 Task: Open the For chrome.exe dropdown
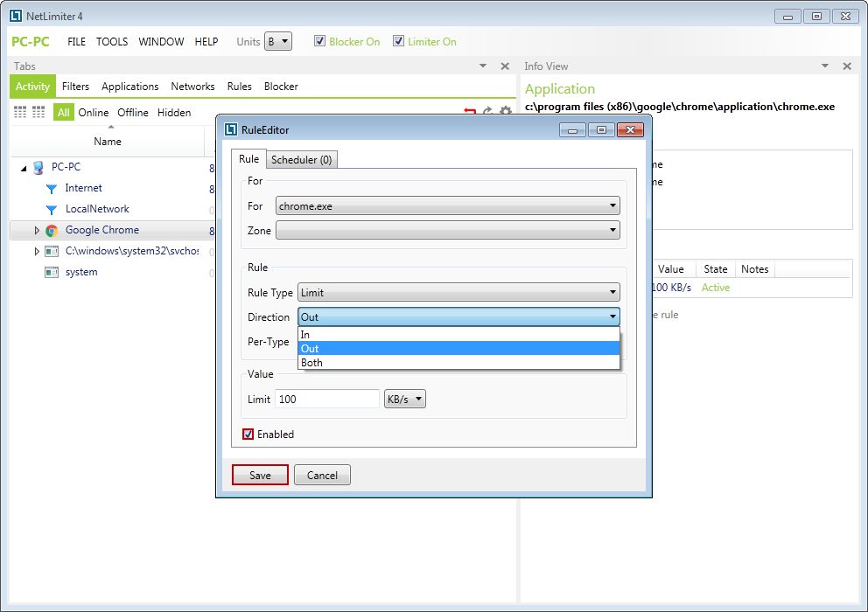point(447,205)
